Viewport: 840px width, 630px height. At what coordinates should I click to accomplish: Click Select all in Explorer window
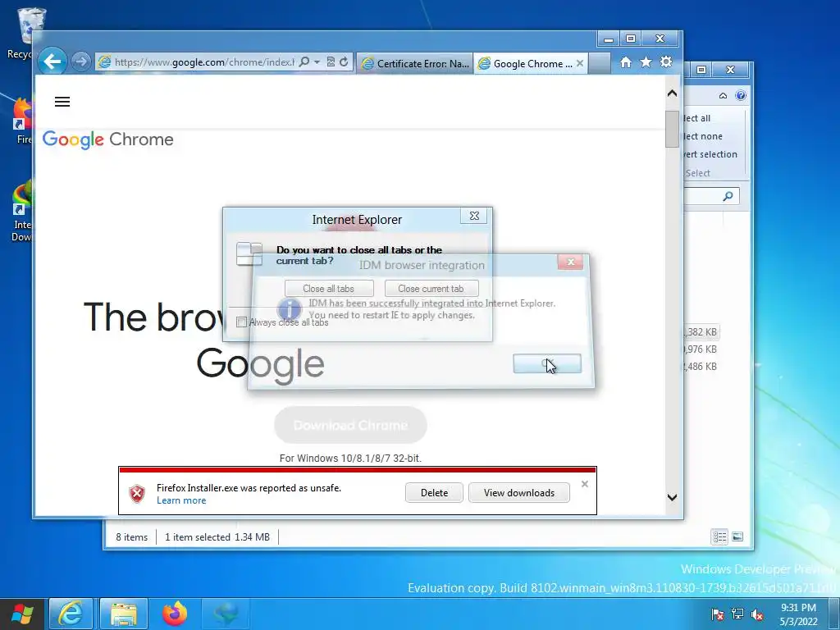pos(696,118)
